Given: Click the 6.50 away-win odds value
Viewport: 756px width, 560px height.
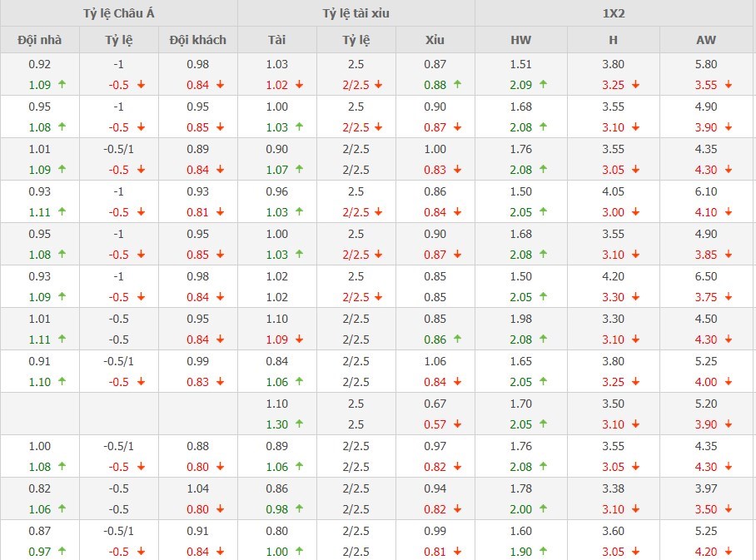Looking at the screenshot, I should [704, 276].
